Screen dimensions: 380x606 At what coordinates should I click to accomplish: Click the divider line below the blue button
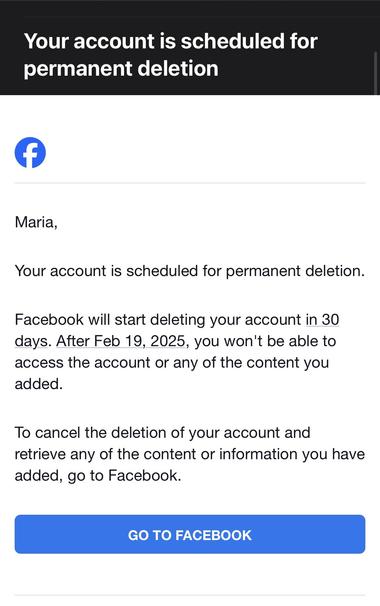point(190,595)
